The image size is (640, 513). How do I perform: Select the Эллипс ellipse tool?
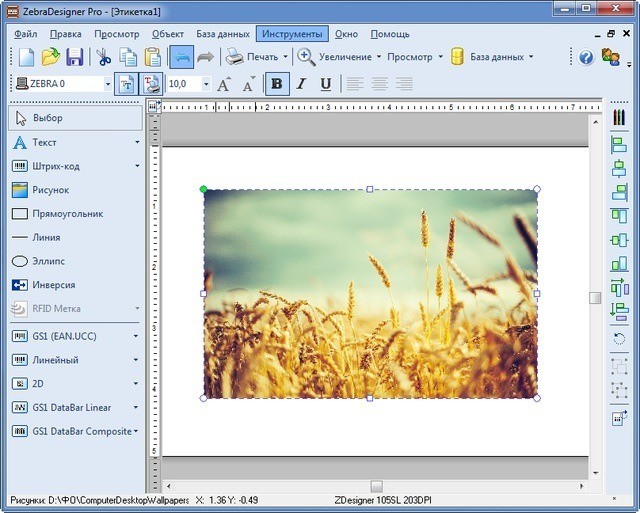[x=48, y=261]
